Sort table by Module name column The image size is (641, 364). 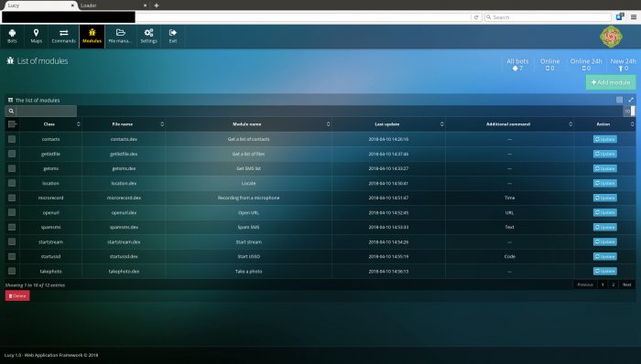pos(248,124)
